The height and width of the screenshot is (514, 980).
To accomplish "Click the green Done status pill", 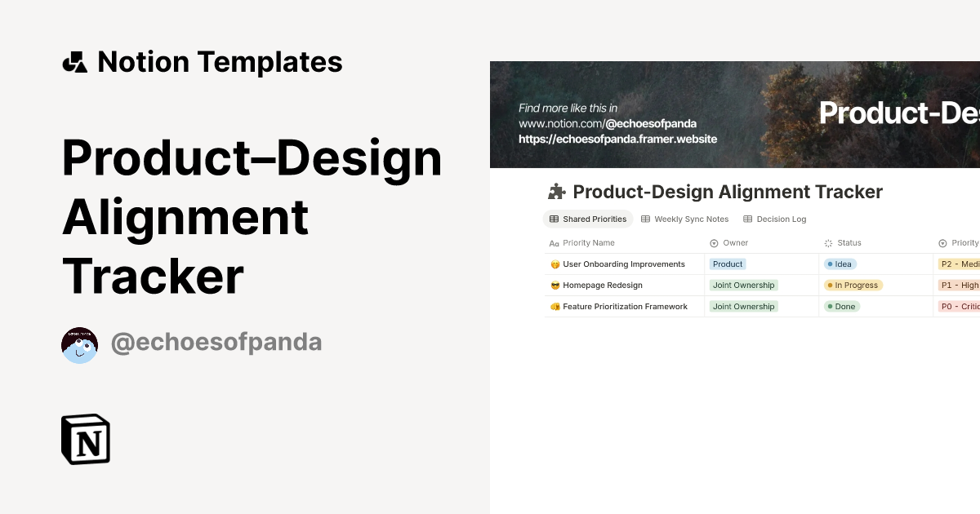I will [x=841, y=306].
